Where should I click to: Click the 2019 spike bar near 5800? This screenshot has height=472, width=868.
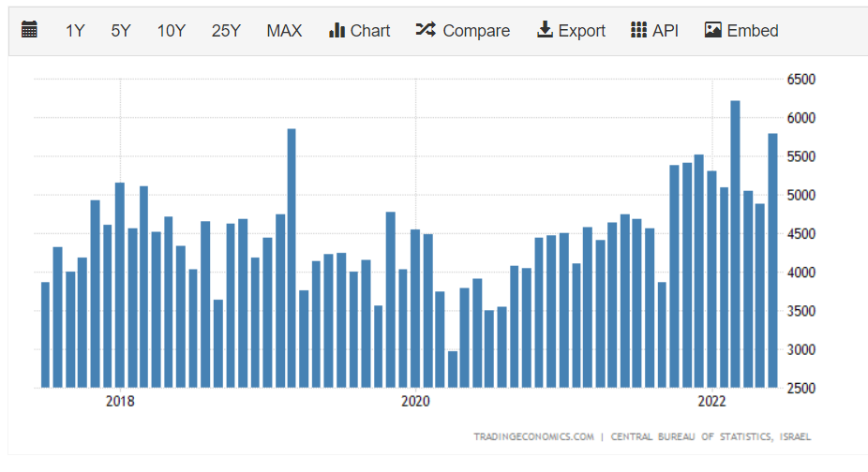(x=292, y=258)
